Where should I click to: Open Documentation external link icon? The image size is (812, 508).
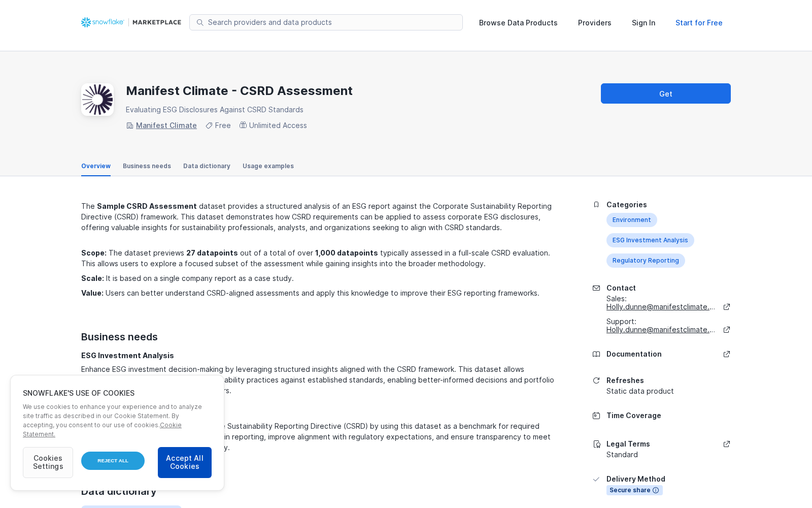[727, 354]
